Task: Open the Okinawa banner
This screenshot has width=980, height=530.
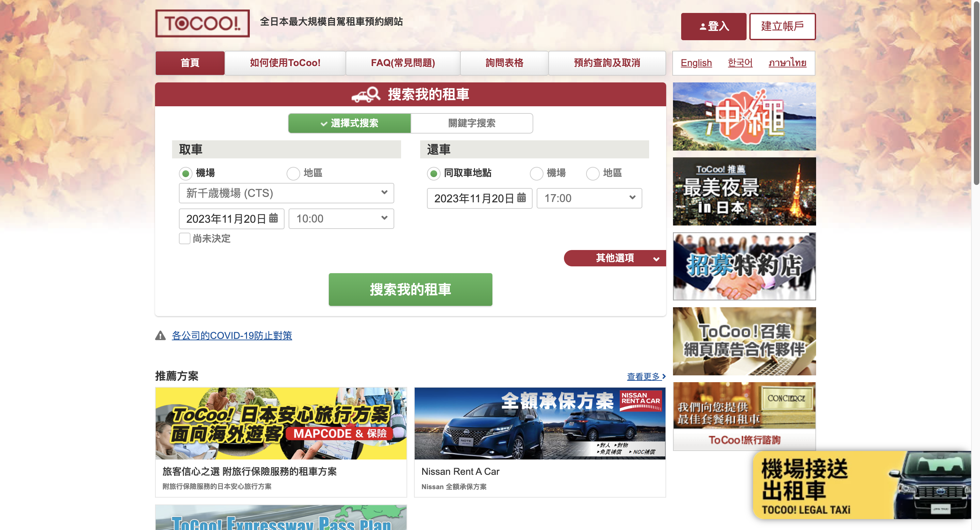Action: (744, 116)
